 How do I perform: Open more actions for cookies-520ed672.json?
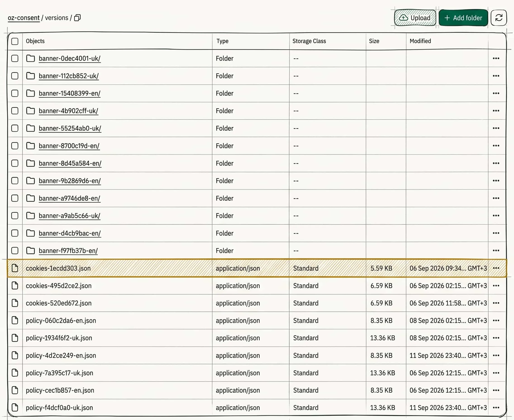(x=496, y=303)
